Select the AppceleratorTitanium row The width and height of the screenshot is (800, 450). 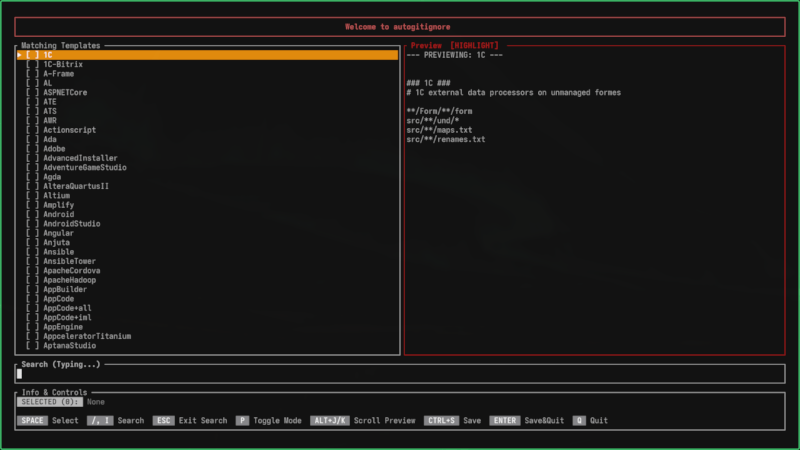pos(208,337)
